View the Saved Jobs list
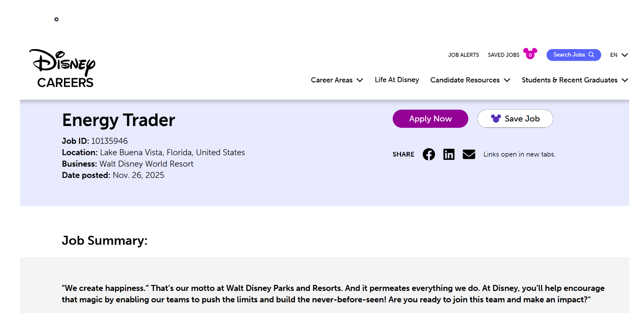The image size is (644, 328). click(x=504, y=55)
